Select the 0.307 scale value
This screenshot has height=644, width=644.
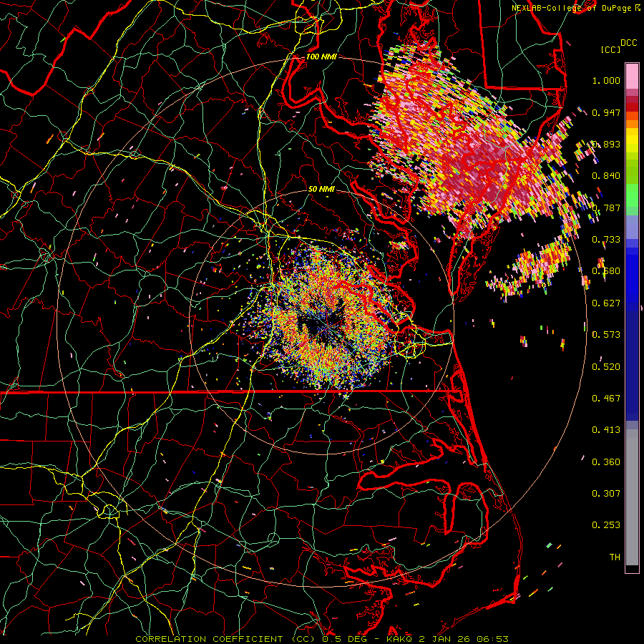click(606, 494)
